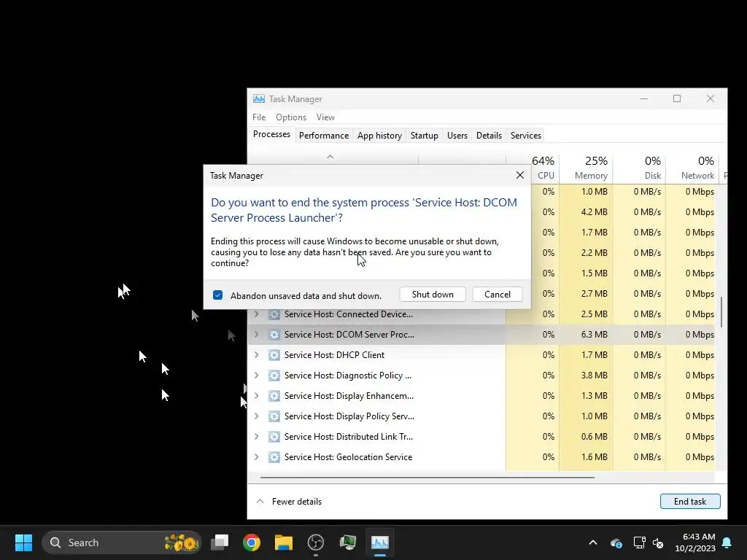This screenshot has width=747, height=560.
Task: Launch Google Chrome from taskbar
Action: coord(252,542)
